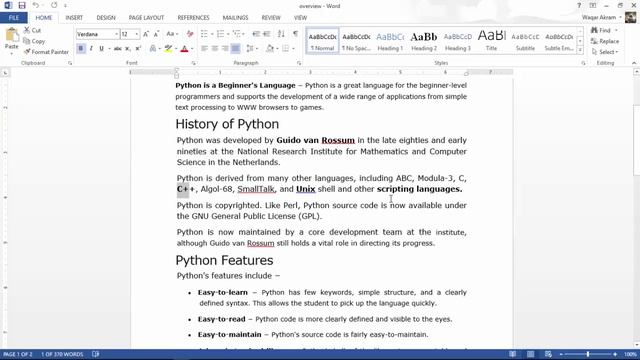The width and height of the screenshot is (640, 360).
Task: Click PAGE 1 OF 2 in status bar
Action: click(18, 354)
